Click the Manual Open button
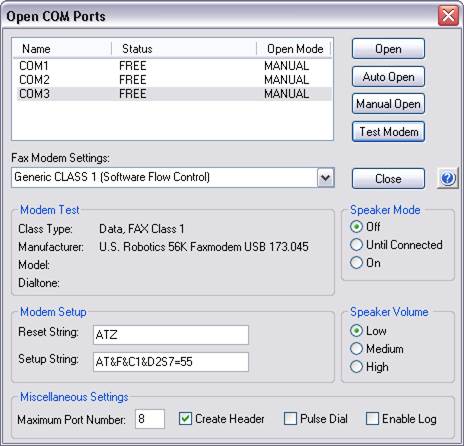Image resolution: width=464 pixels, height=446 pixels. 388,104
